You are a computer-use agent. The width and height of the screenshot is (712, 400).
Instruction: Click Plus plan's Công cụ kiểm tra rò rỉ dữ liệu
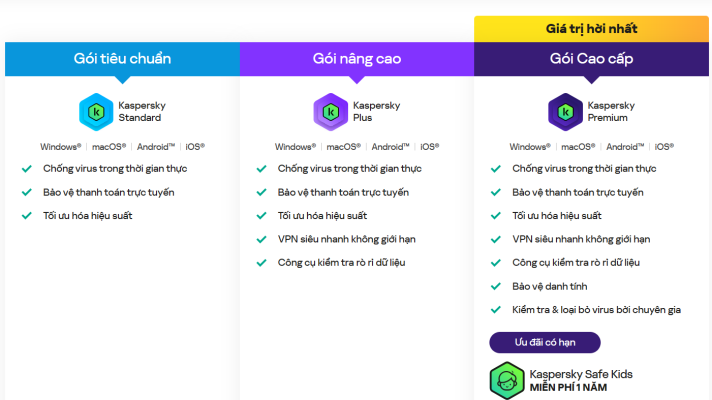pos(341,262)
